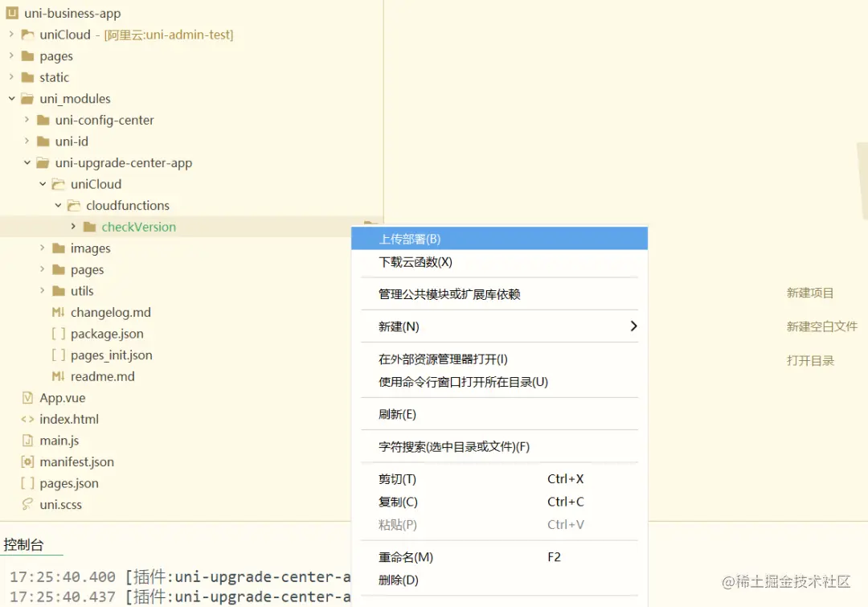Expand the root uniCloud folder chevron
The image size is (868, 607).
11,35
